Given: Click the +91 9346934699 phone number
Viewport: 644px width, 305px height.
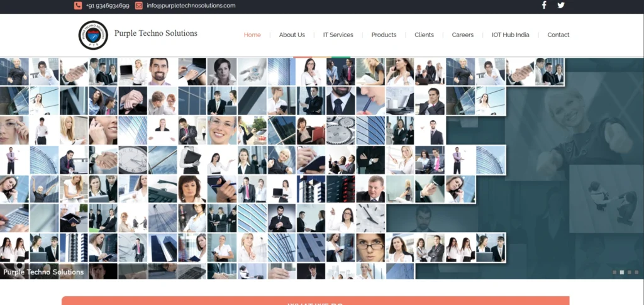Looking at the screenshot, I should point(108,6).
